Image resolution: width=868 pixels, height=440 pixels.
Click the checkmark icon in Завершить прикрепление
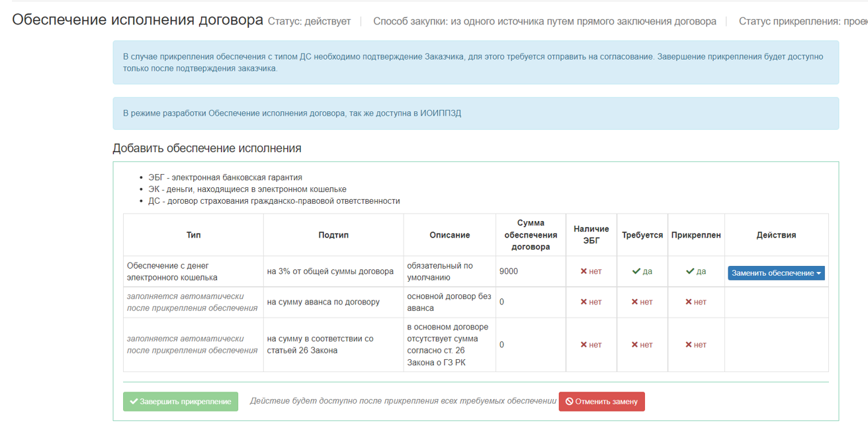pos(134,402)
